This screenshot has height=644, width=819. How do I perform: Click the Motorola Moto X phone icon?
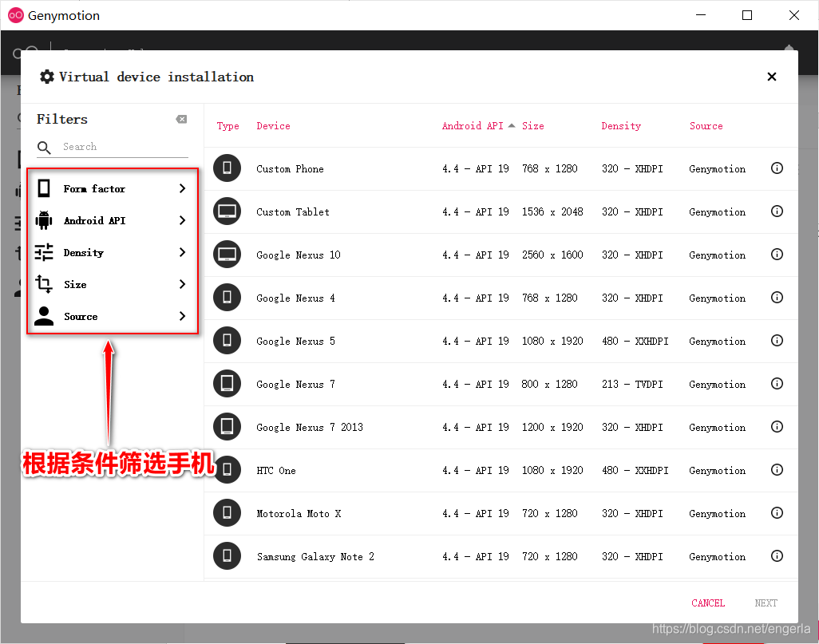227,513
